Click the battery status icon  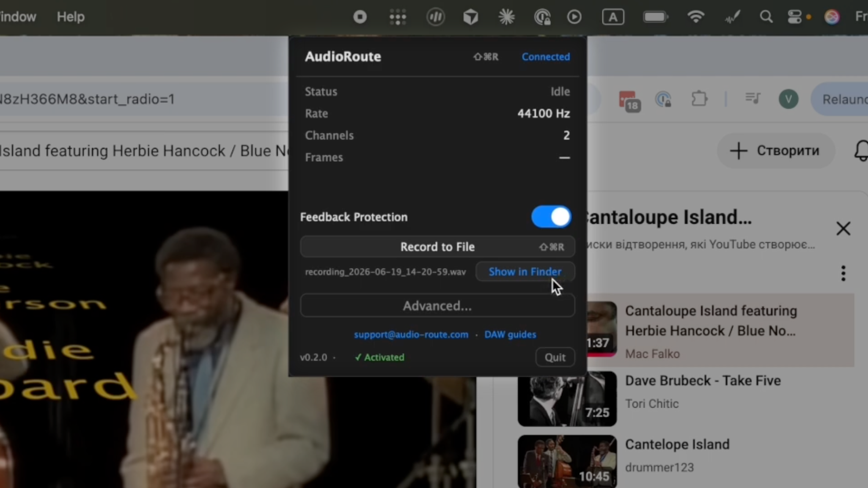point(655,17)
